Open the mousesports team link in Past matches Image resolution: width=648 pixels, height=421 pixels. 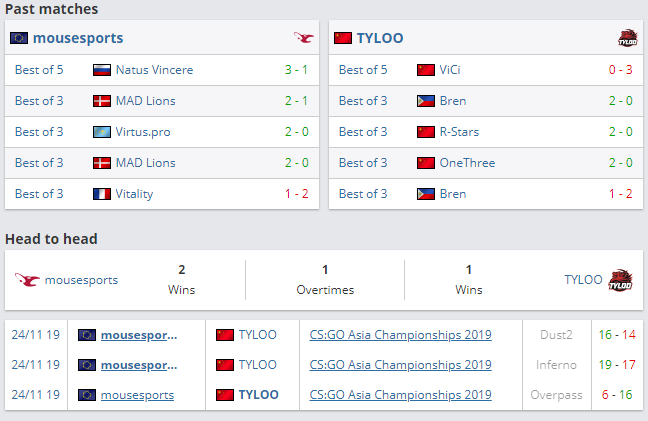[x=78, y=38]
